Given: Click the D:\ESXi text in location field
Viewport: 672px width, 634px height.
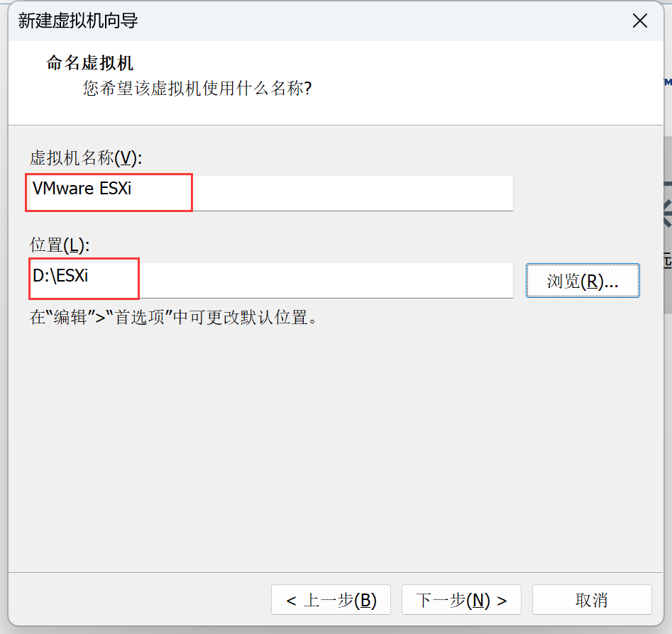Looking at the screenshot, I should pos(60,277).
